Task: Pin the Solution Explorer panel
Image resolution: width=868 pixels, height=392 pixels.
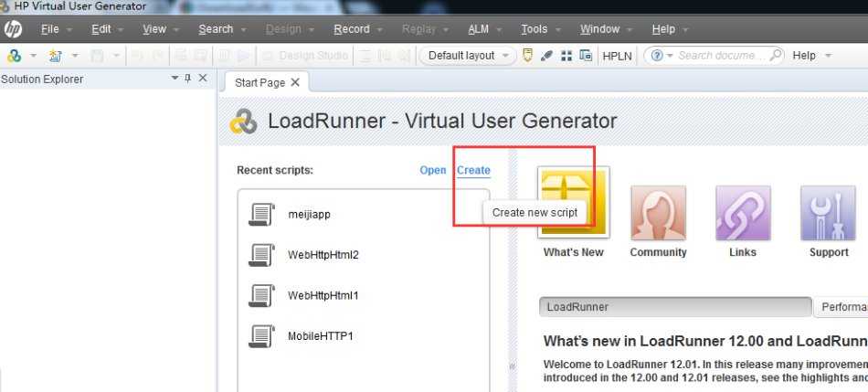Action: coord(187,78)
